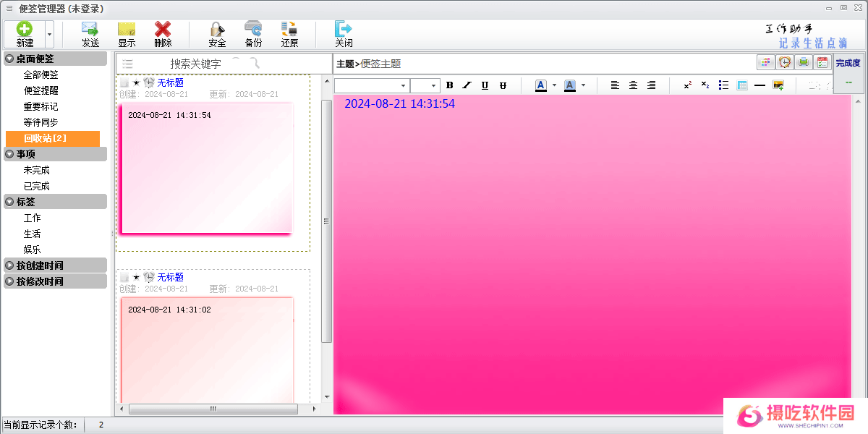This screenshot has width=868, height=434.
Task: Select 便签提醒 in the sidebar
Action: click(x=41, y=90)
